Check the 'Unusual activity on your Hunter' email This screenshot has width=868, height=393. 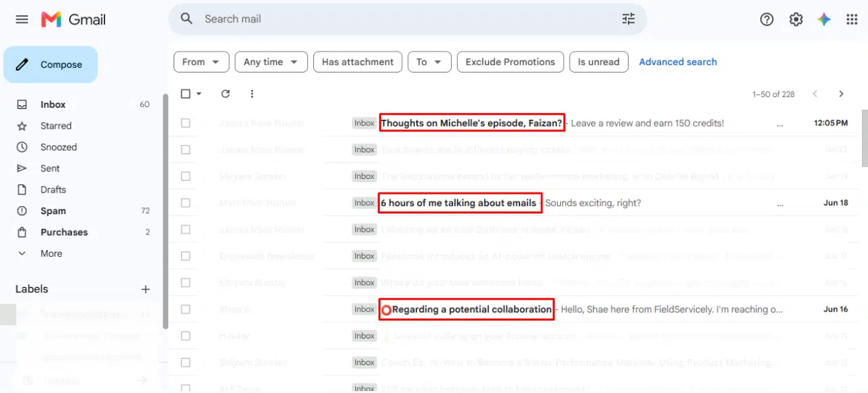tap(186, 336)
